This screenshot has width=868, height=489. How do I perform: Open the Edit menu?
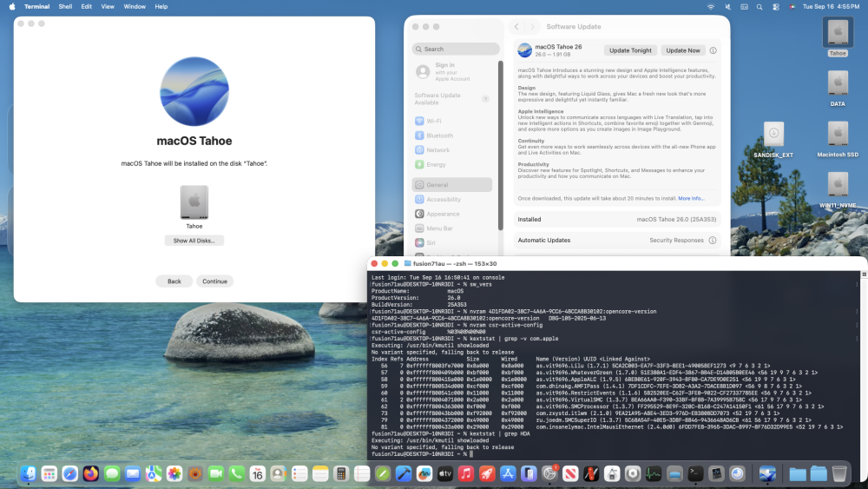point(86,7)
